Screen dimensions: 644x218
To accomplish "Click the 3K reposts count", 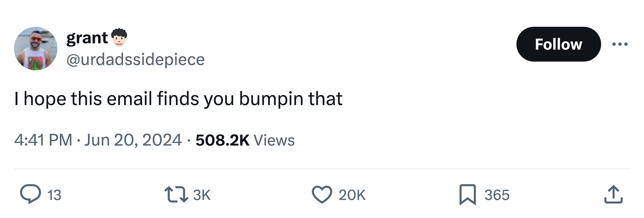I will 202,195.
